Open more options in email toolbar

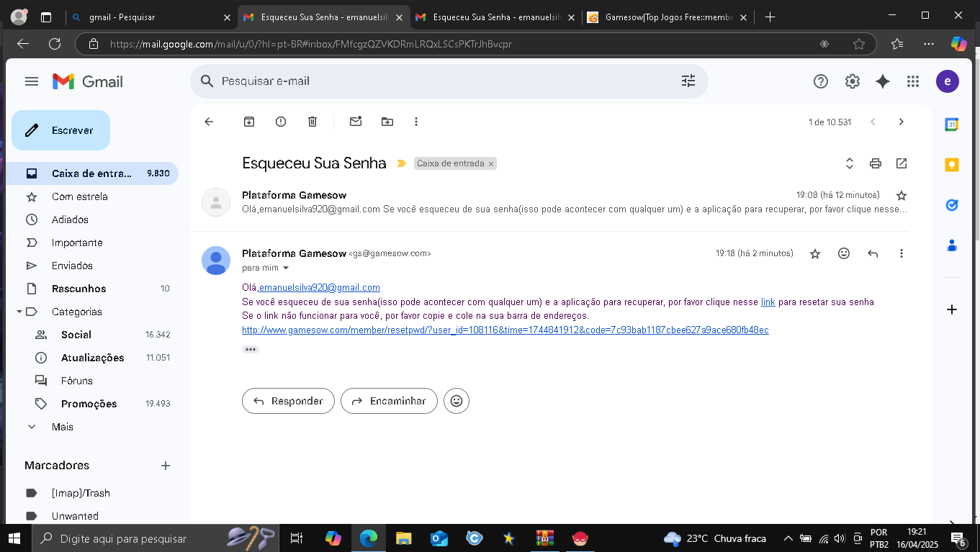(416, 122)
